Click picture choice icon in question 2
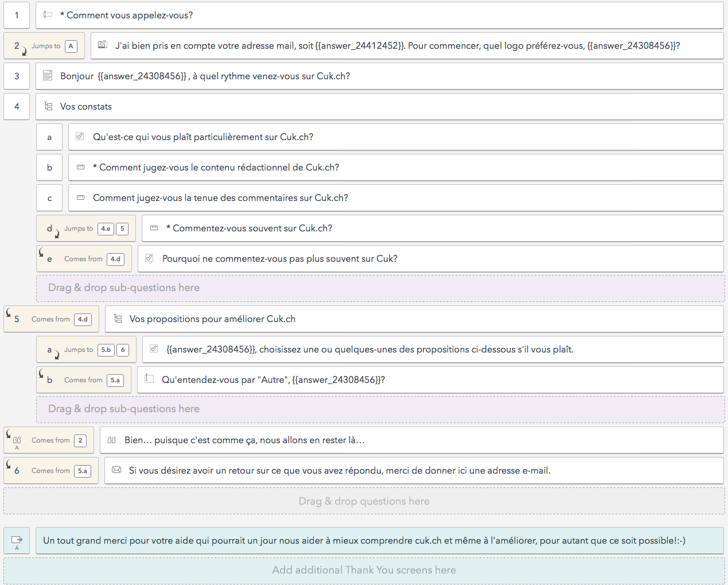Screen dimensions: 728x585 pos(103,45)
